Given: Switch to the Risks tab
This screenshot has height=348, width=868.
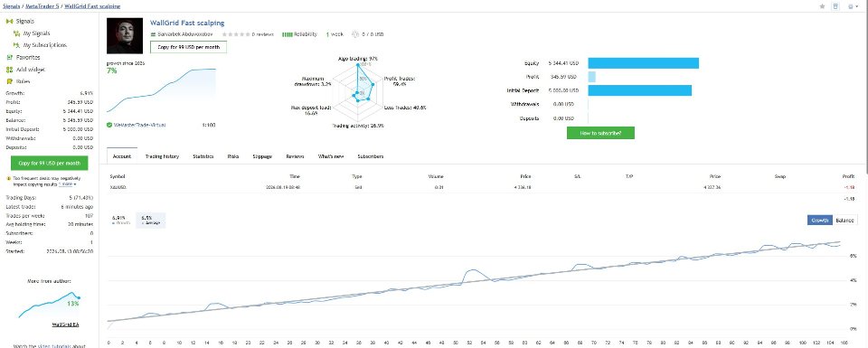Looking at the screenshot, I should coord(233,156).
